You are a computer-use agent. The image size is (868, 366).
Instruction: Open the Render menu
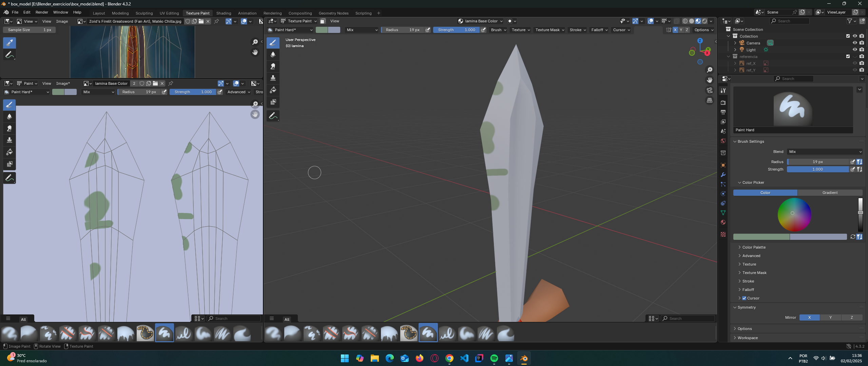point(42,12)
